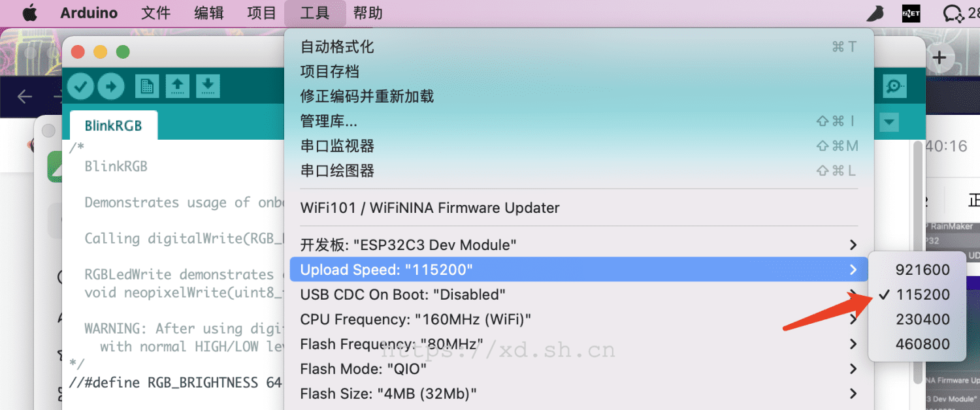Open the 帮助 menu

(x=368, y=13)
